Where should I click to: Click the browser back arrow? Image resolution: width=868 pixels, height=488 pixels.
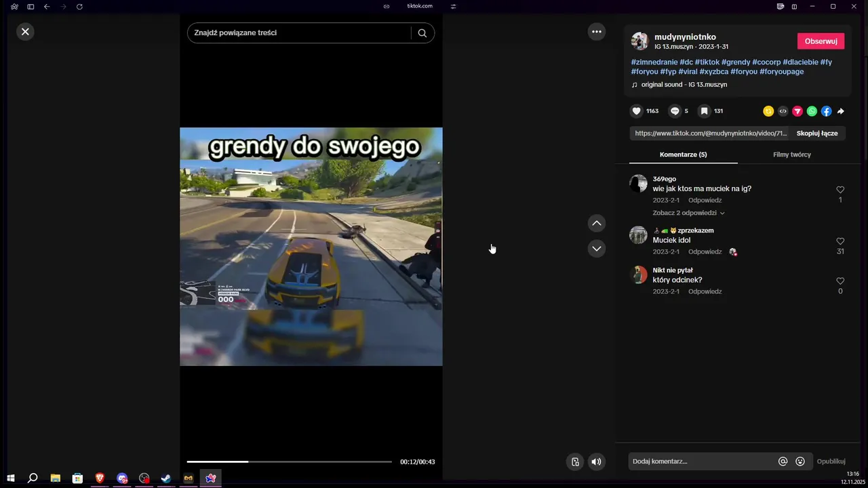point(47,6)
